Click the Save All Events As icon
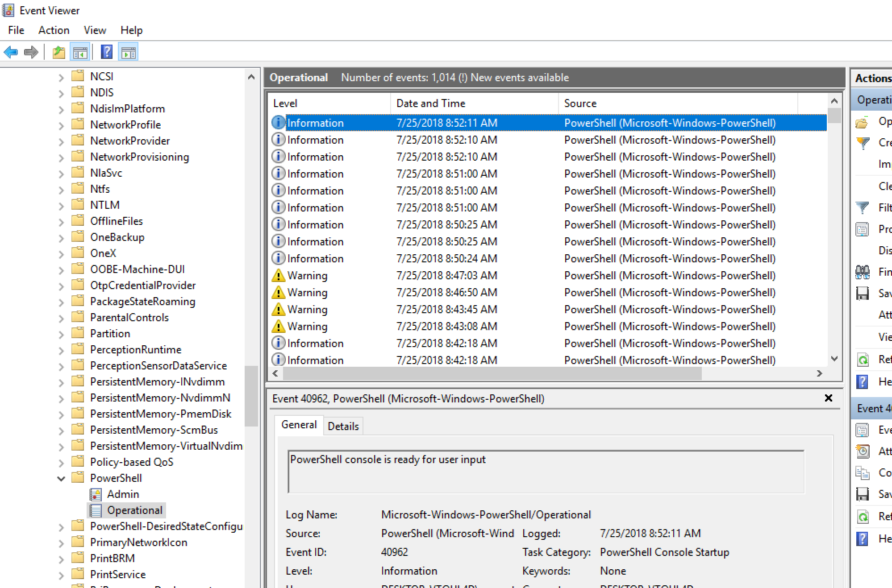Image resolution: width=892 pixels, height=588 pixels. 862,293
